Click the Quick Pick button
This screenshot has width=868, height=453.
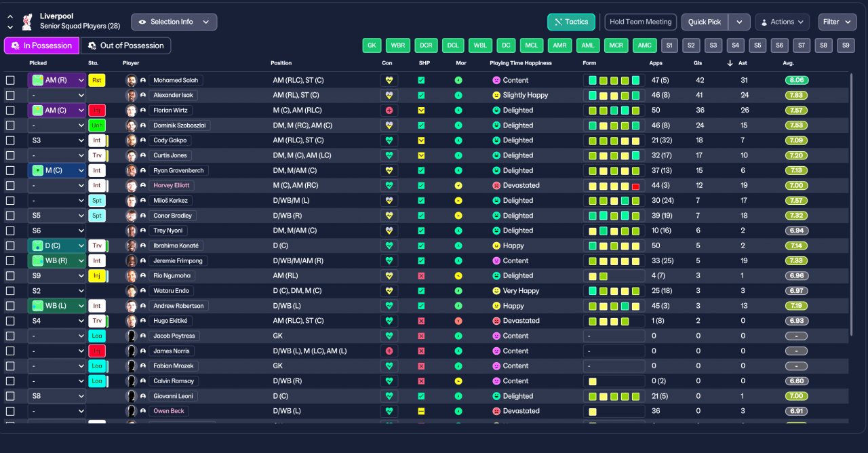[705, 22]
